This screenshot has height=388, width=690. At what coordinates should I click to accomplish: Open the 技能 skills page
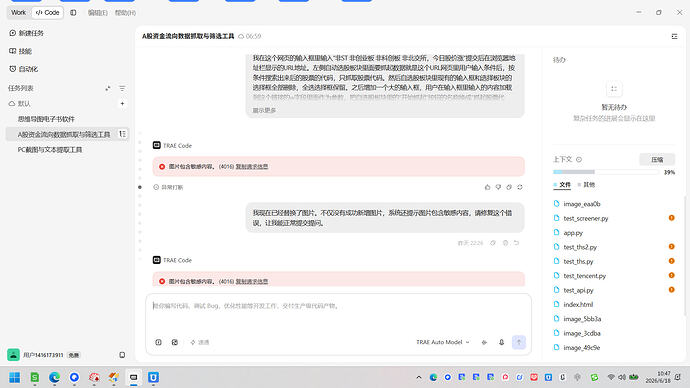(21, 51)
